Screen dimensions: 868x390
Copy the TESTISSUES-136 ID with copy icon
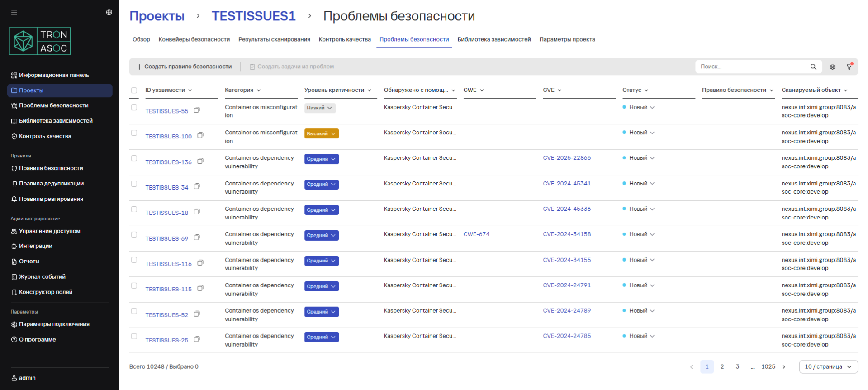coord(200,161)
